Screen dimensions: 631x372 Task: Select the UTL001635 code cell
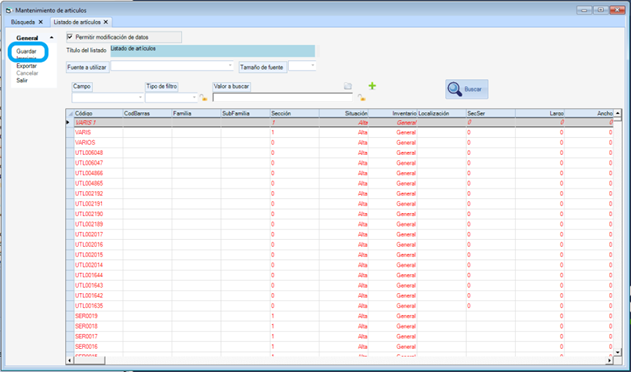(99, 306)
